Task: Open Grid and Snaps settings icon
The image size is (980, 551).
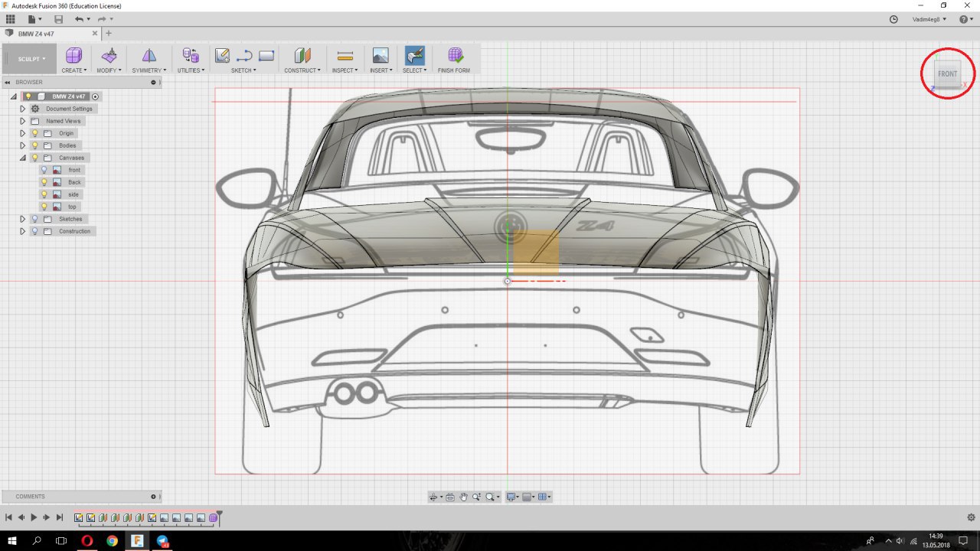Action: pyautogui.click(x=528, y=497)
